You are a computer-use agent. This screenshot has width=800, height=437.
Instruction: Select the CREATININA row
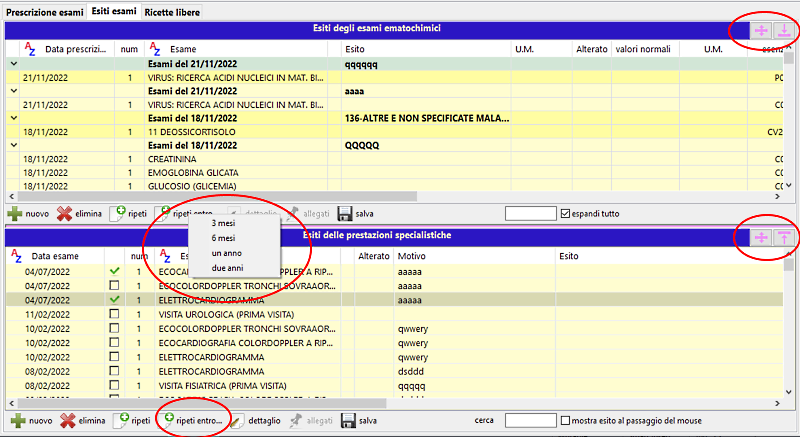pos(394,159)
